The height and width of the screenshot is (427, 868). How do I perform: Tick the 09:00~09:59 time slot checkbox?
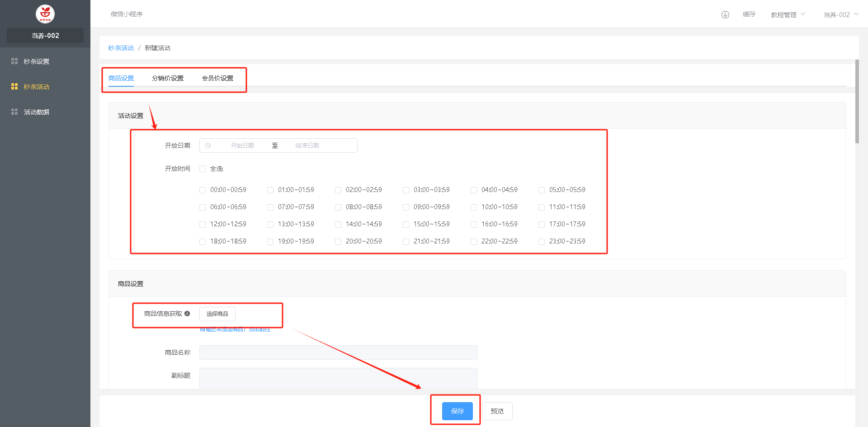tap(406, 207)
